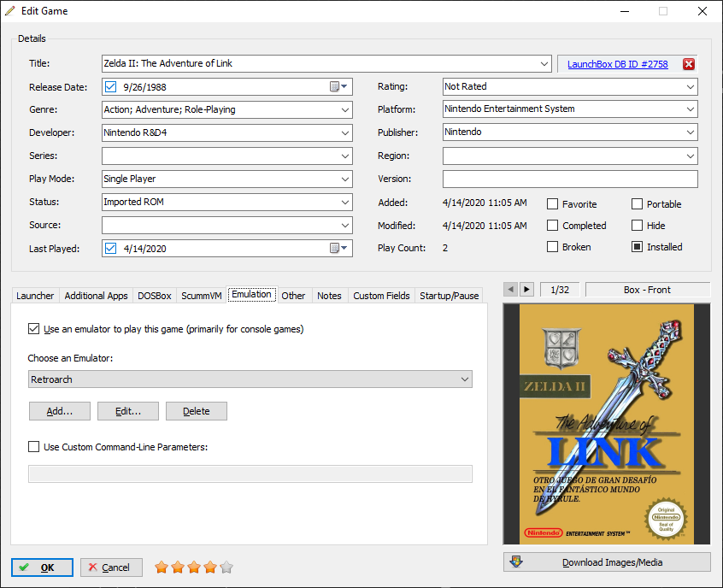Open the Startup/Pause tab
Viewport: 723px width, 588px height.
[x=450, y=296]
